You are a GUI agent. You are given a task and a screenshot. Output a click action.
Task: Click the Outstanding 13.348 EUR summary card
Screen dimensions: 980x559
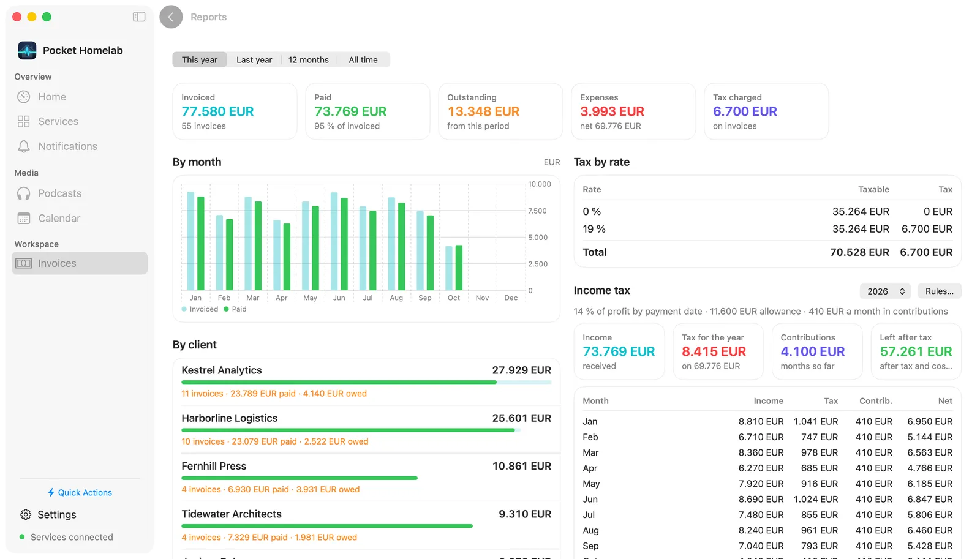500,111
